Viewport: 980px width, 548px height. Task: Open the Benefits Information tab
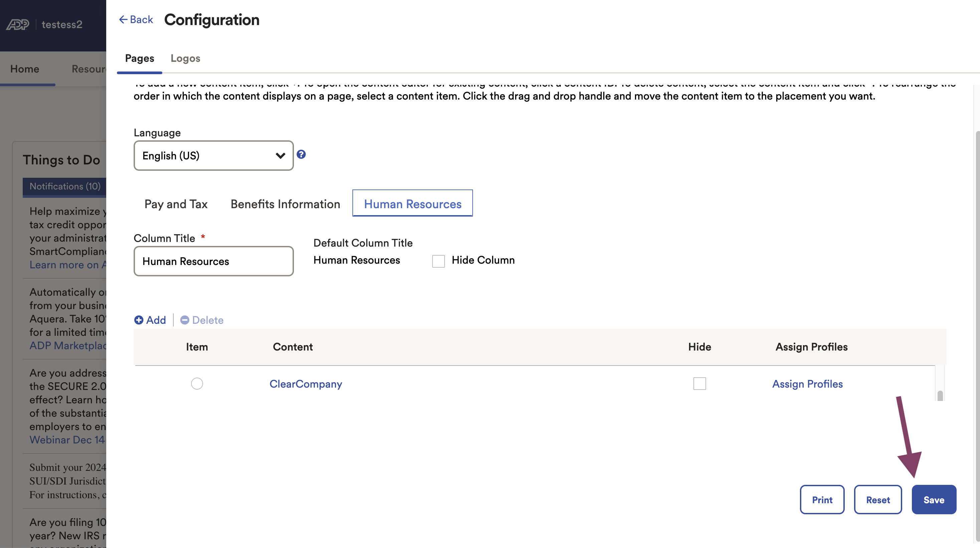pos(285,204)
